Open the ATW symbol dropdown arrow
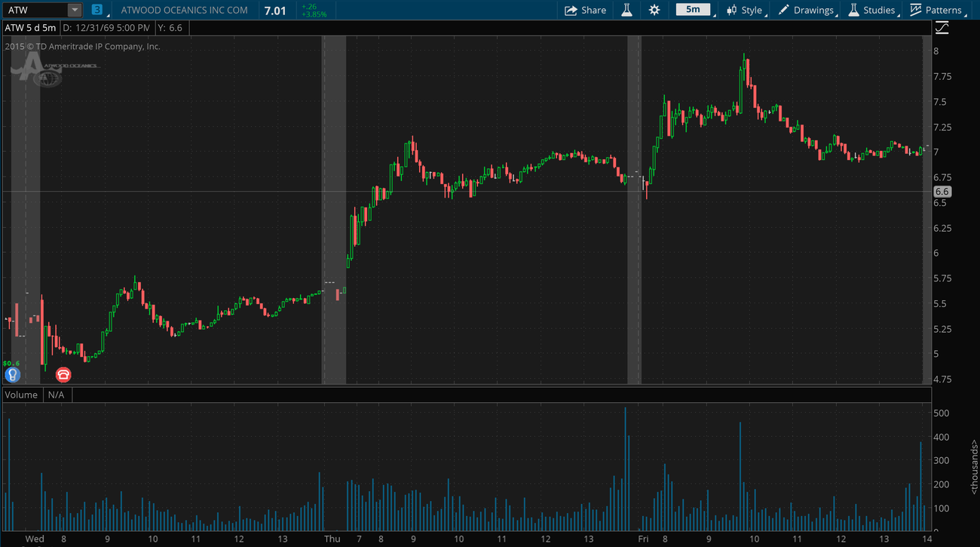This screenshot has width=980, height=547. click(x=74, y=11)
